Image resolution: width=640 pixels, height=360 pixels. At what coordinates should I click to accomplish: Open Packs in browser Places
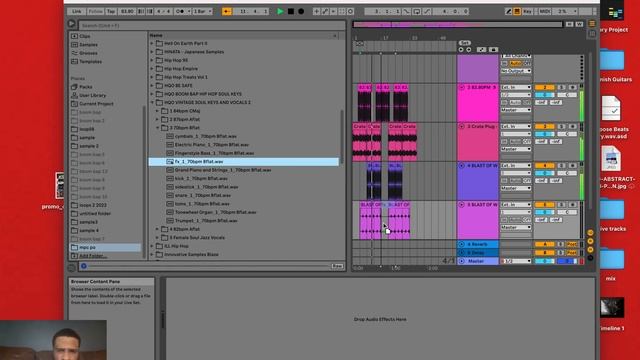coord(85,87)
